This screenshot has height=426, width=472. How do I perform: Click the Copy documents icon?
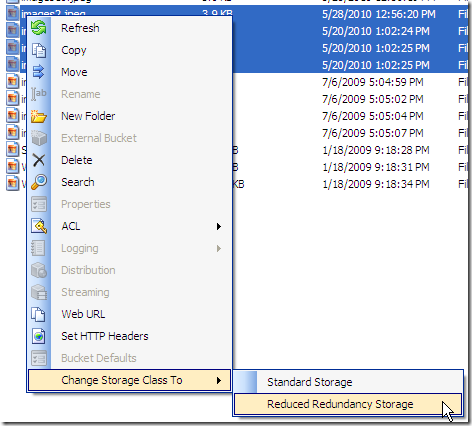pyautogui.click(x=39, y=50)
